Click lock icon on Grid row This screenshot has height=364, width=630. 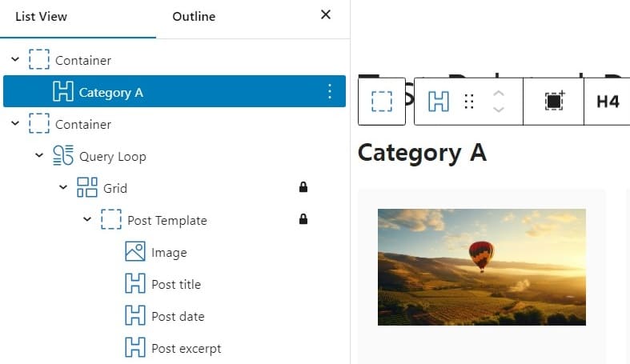click(x=303, y=188)
